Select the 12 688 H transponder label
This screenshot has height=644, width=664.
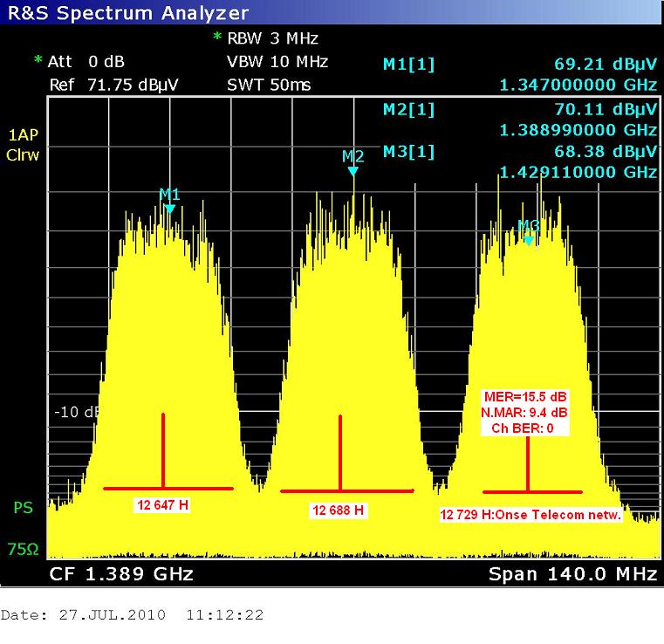336,510
